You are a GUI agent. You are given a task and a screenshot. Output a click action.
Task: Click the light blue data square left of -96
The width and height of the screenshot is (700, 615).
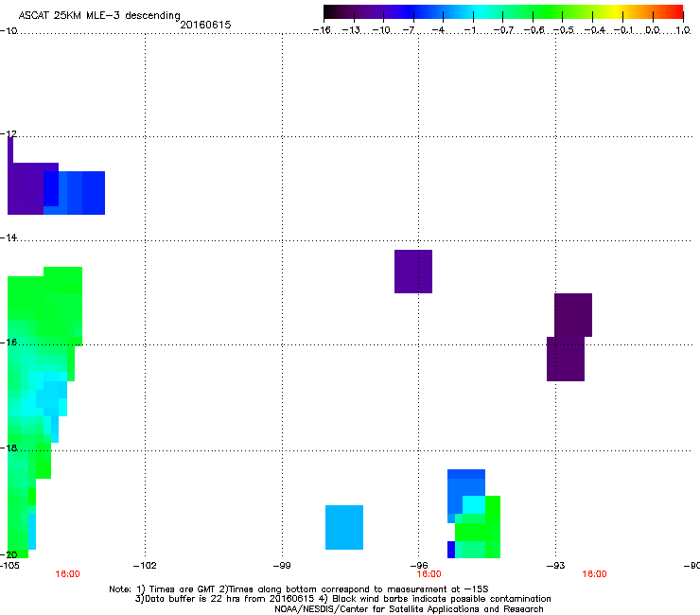point(344,527)
